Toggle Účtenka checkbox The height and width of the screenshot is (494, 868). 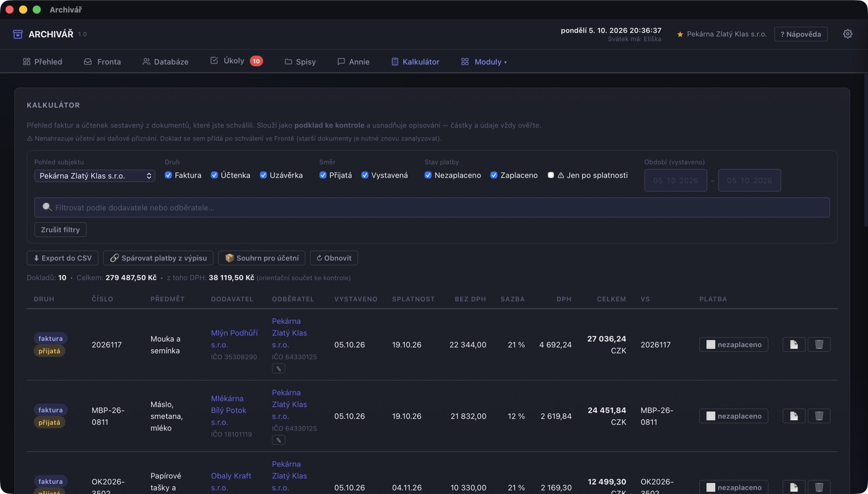214,175
